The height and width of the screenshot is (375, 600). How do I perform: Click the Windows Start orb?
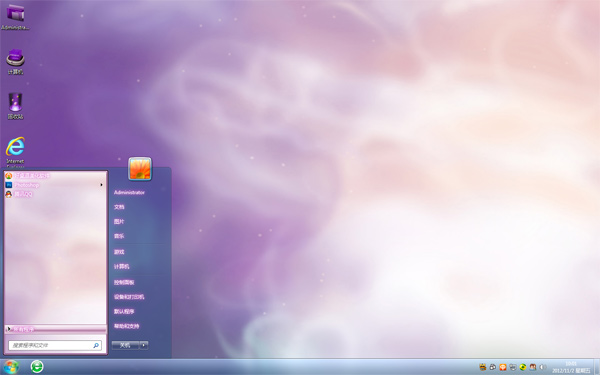[11, 367]
